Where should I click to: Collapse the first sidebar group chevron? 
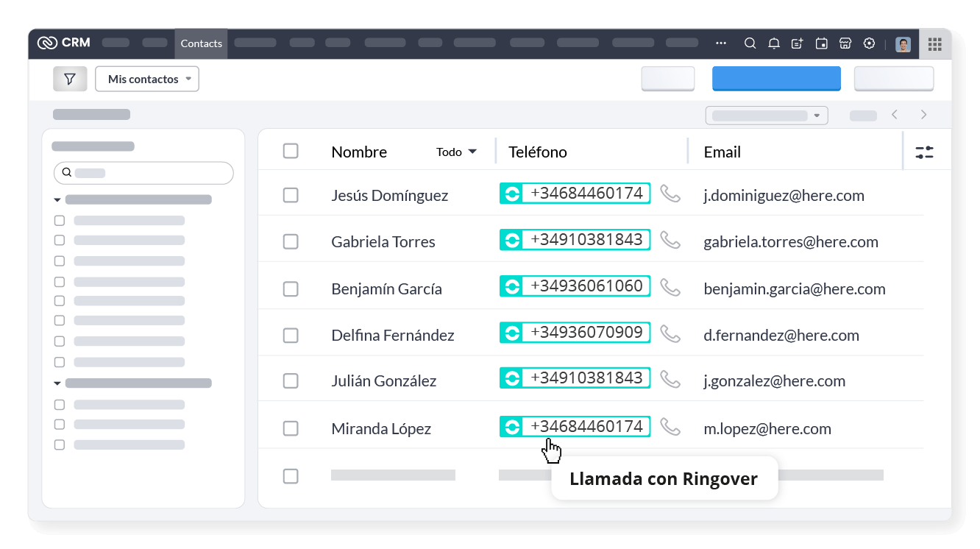coord(57,199)
